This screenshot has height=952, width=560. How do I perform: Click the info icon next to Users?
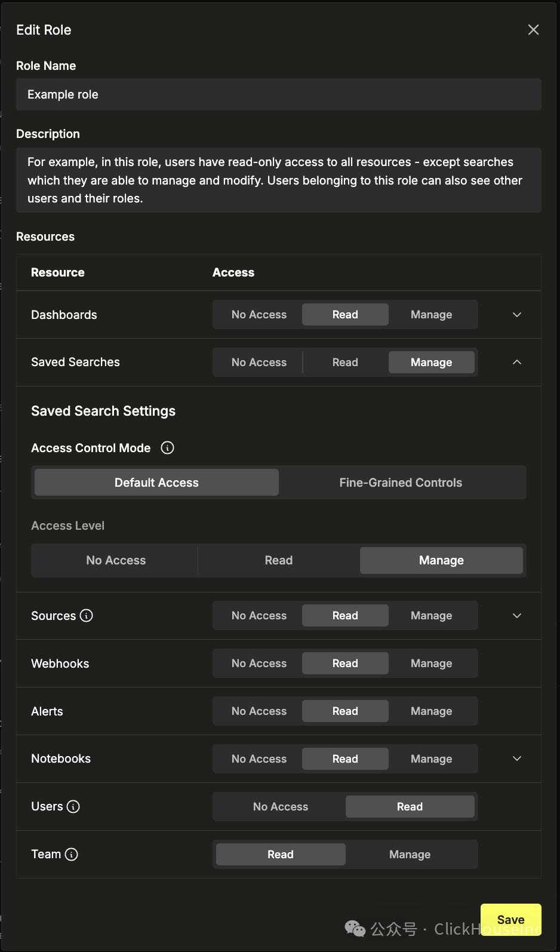click(73, 807)
